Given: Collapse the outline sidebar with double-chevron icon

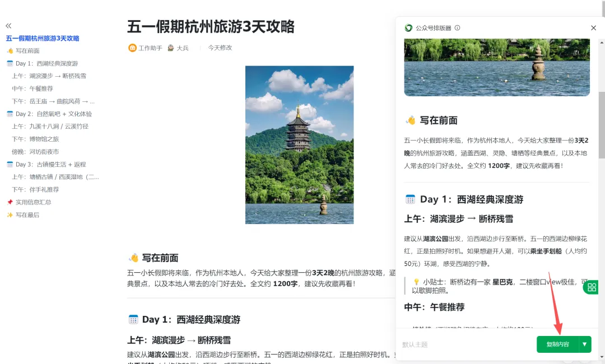Looking at the screenshot, I should coord(8,26).
